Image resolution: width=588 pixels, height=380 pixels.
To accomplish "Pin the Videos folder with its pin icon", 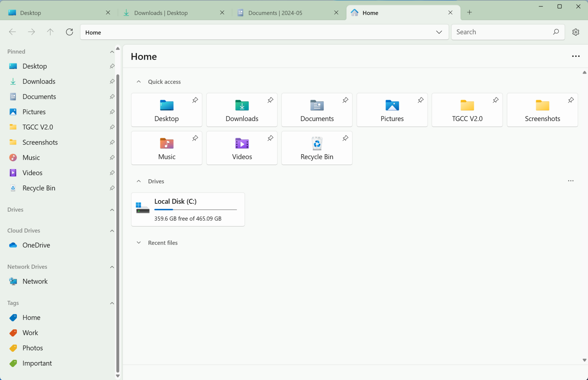I will (270, 138).
